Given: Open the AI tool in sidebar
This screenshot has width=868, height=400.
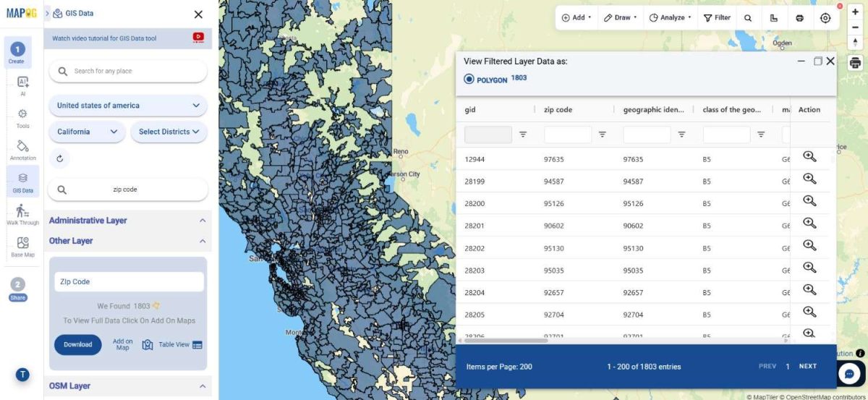Looking at the screenshot, I should pos(22,86).
